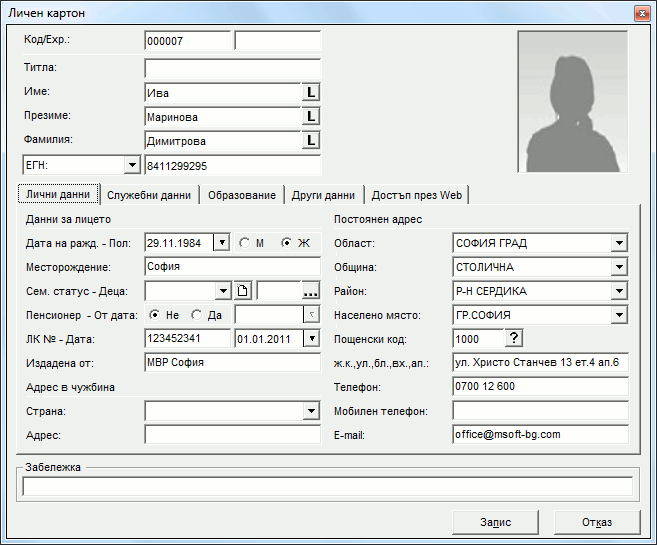Image resolution: width=657 pixels, height=545 pixels.
Task: Open the ellipsis button for Деца
Action: pos(310,291)
